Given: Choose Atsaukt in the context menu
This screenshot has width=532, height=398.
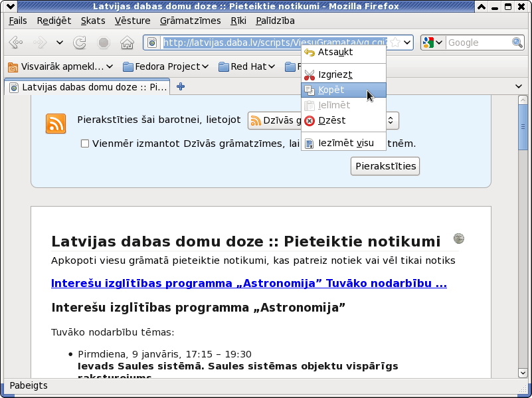Looking at the screenshot, I should [343, 52].
